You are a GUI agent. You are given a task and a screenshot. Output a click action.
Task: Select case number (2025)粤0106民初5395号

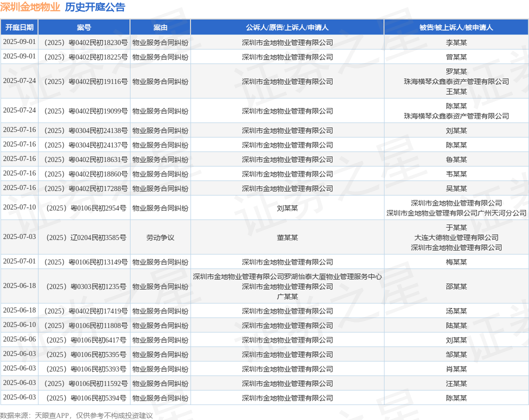(86, 354)
